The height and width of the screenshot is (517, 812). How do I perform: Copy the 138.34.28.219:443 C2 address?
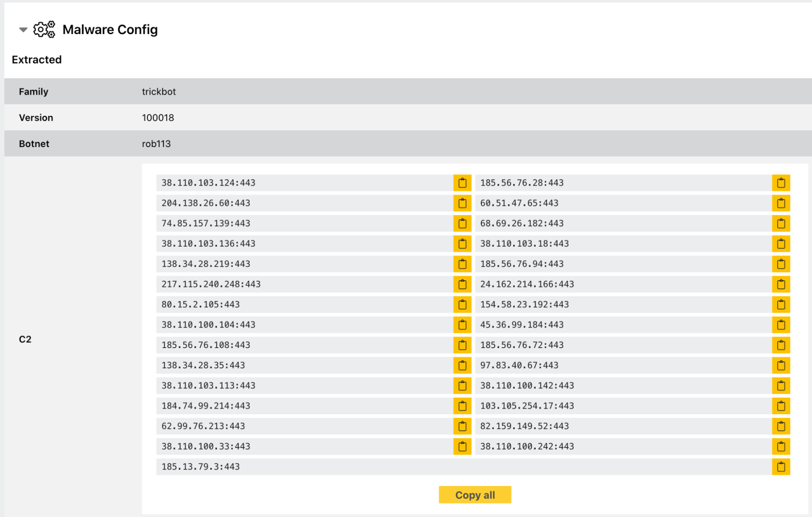(x=462, y=264)
